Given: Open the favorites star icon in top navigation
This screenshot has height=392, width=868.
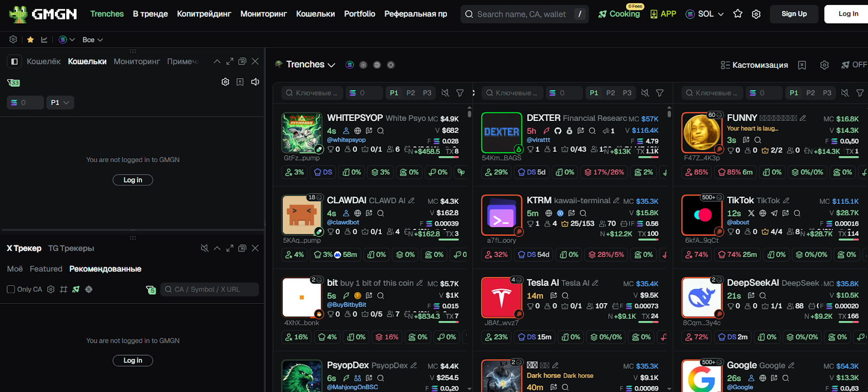Looking at the screenshot, I should click(x=738, y=14).
